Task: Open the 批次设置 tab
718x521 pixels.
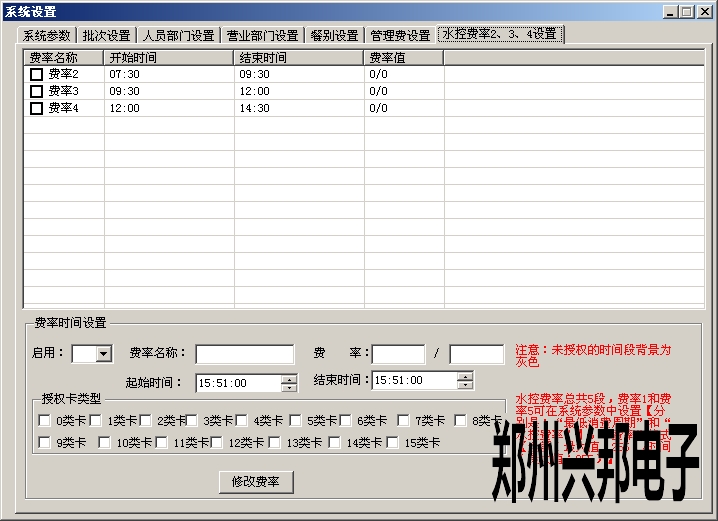Action: click(x=106, y=35)
